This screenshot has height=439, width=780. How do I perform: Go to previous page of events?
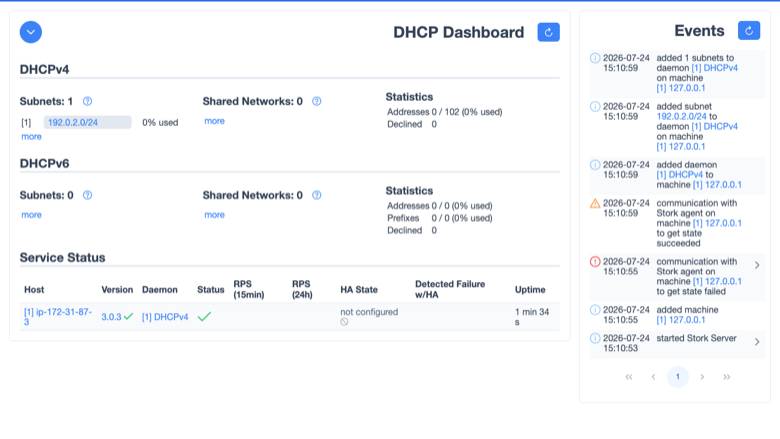coord(653,377)
